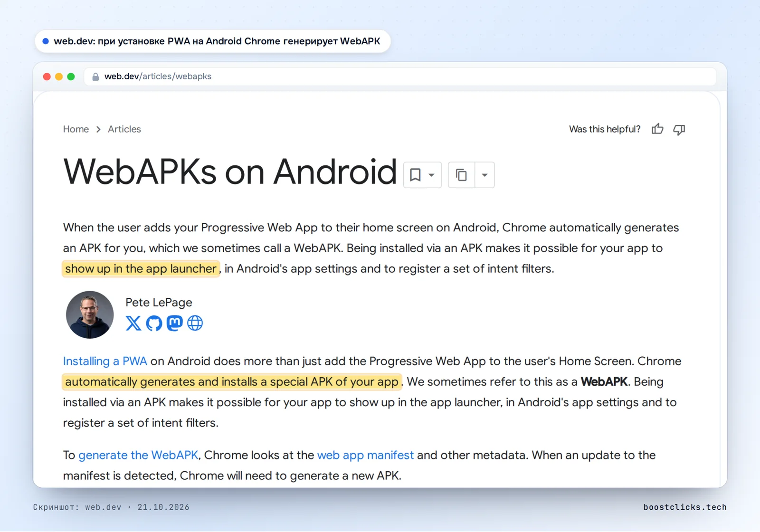Bookmark the WebAPKs article

[422, 175]
